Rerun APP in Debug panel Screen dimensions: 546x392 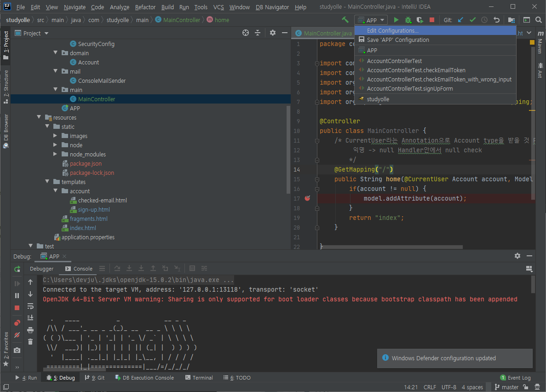(x=17, y=269)
